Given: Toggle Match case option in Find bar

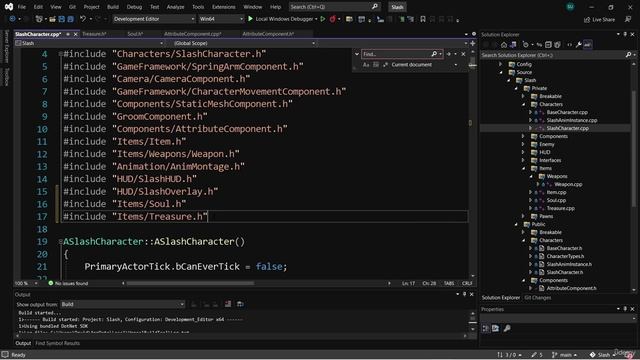Looking at the screenshot, I should (x=366, y=64).
